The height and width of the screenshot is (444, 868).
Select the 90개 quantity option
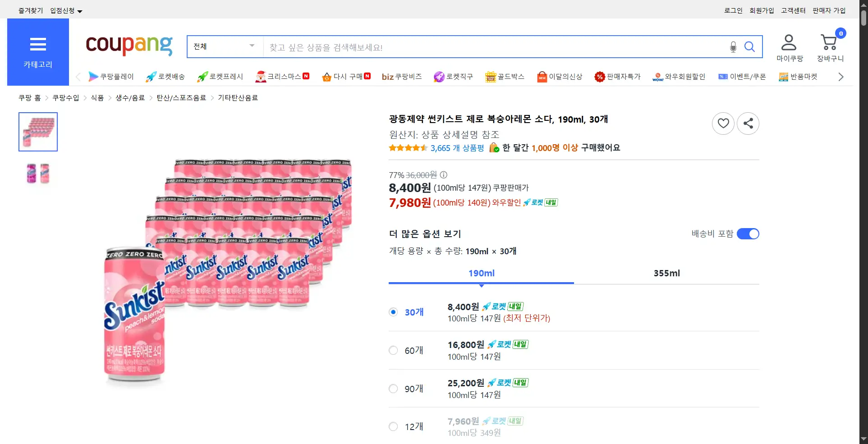[393, 389]
